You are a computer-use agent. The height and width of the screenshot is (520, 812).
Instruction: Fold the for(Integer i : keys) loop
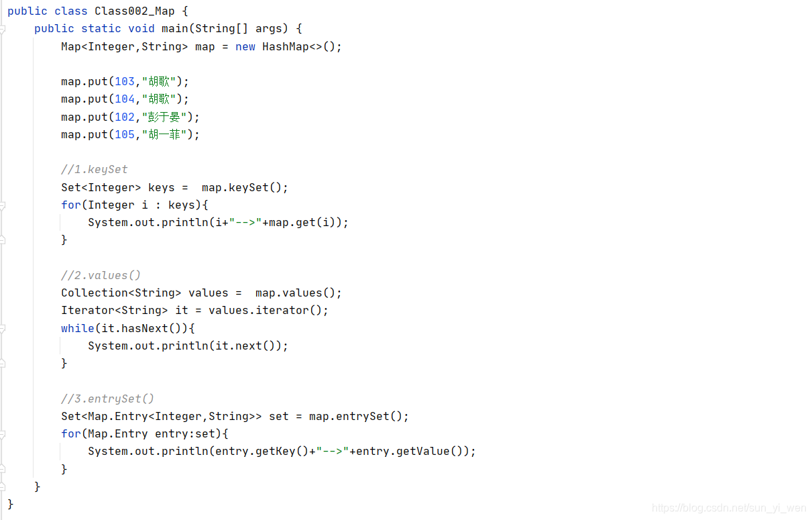pyautogui.click(x=3, y=206)
